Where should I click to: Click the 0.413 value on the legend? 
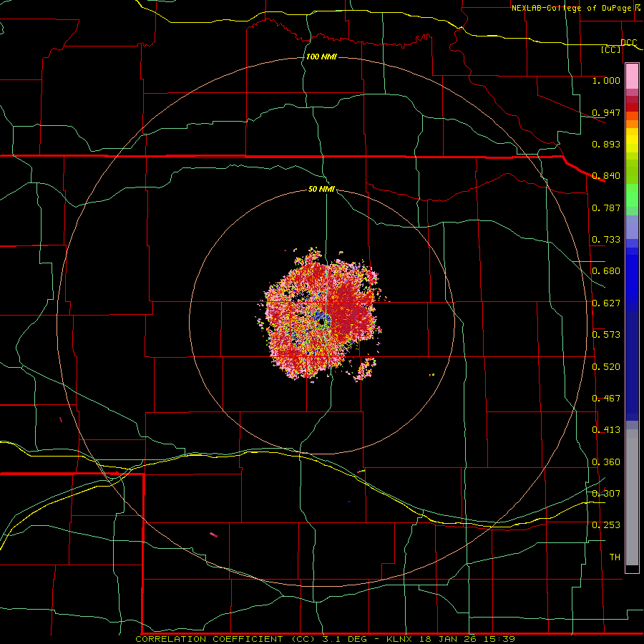pyautogui.click(x=606, y=430)
